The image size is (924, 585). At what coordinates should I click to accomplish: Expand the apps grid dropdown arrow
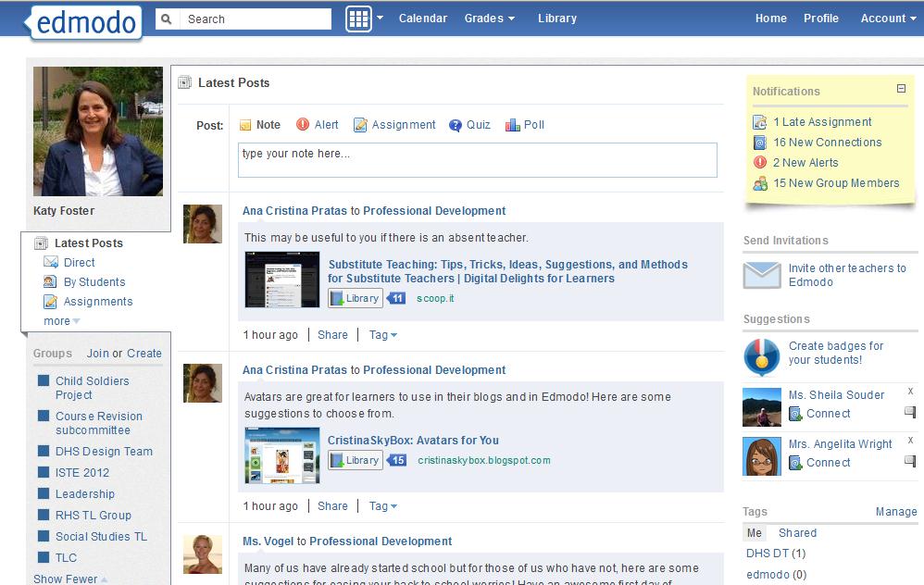coord(381,18)
